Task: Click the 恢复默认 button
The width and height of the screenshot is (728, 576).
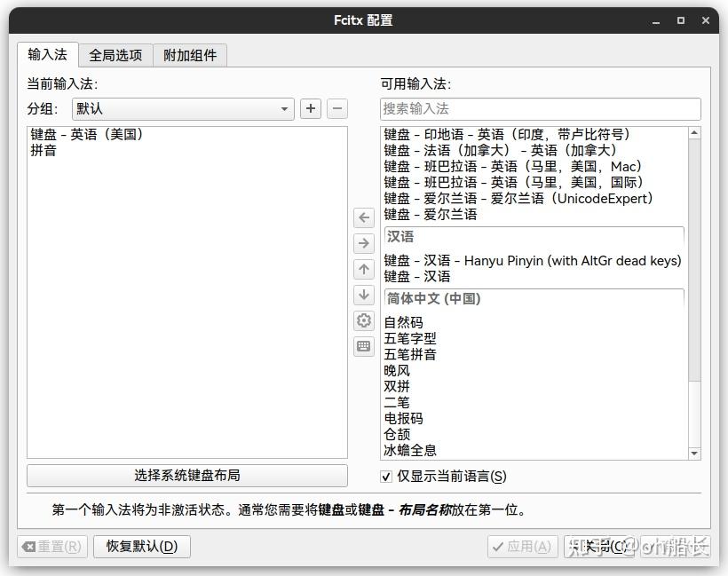Action: (141, 547)
